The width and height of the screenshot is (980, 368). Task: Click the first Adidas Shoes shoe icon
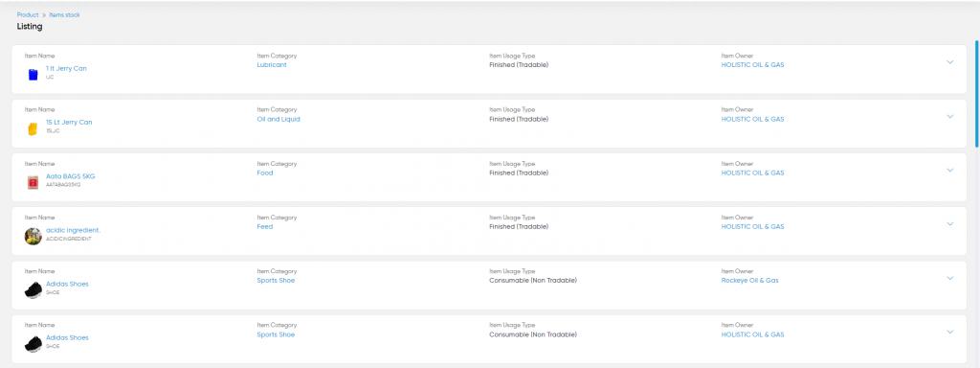(x=33, y=289)
